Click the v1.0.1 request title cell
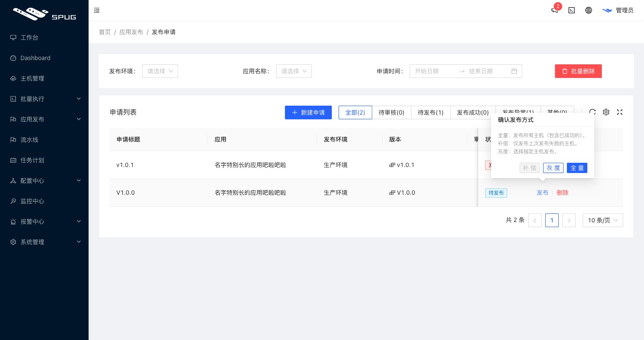The image size is (644, 340). tap(125, 165)
